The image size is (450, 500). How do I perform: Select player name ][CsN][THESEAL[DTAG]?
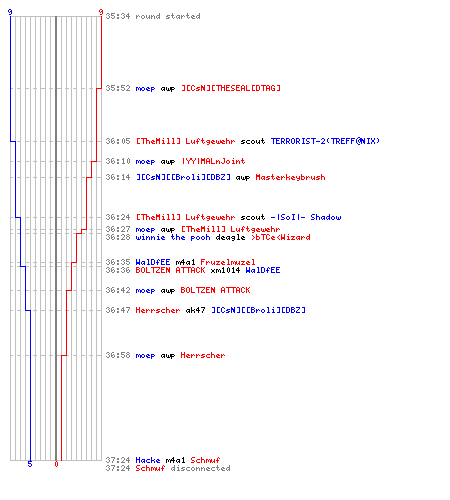(x=231, y=88)
